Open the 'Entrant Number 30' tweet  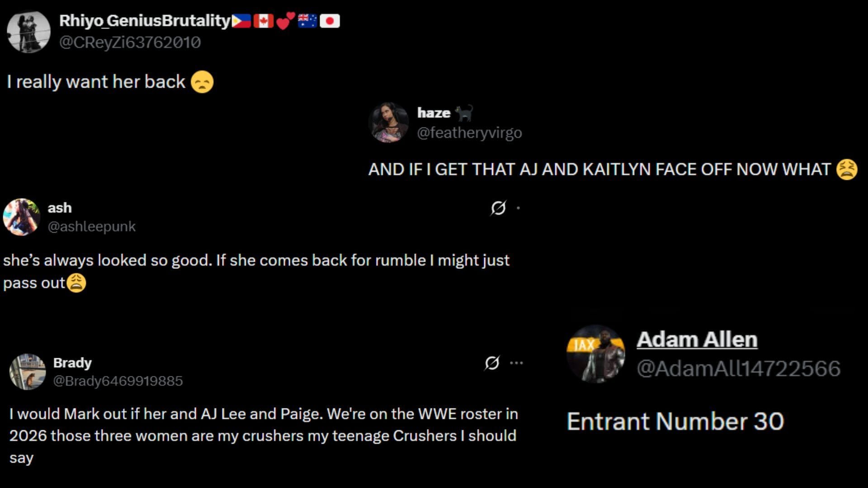click(x=675, y=421)
